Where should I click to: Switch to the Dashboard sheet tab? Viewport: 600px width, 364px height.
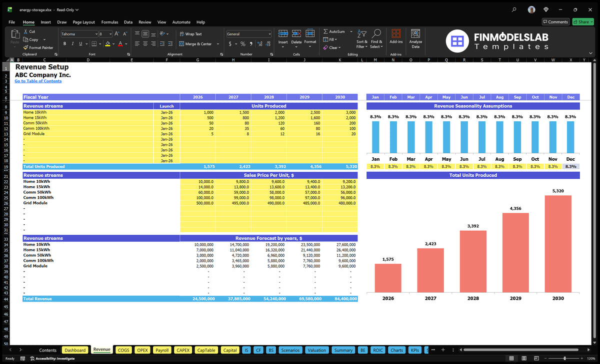click(75, 350)
